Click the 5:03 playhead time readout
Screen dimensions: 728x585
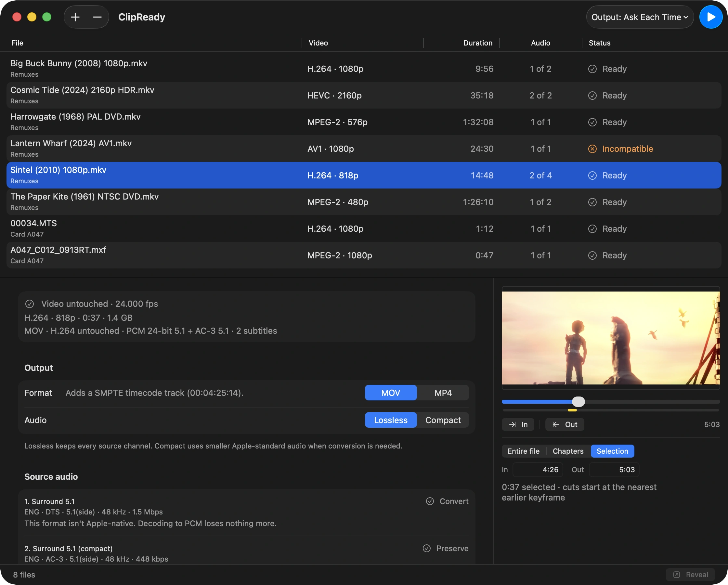pos(712,424)
